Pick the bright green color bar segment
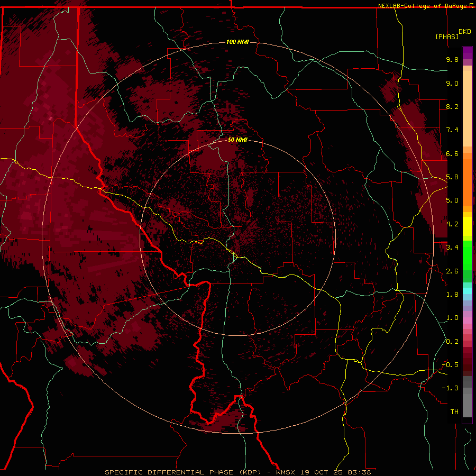This screenshot has width=476, height=476. coord(467,255)
